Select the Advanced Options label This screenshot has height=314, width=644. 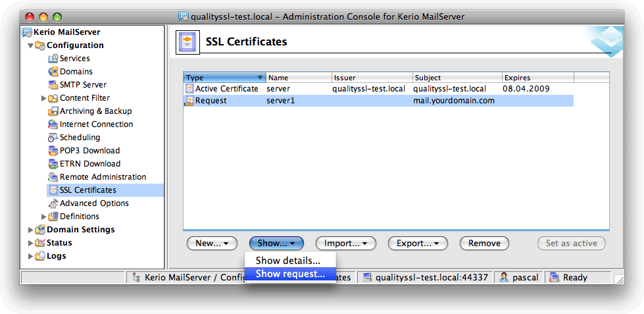pos(94,203)
